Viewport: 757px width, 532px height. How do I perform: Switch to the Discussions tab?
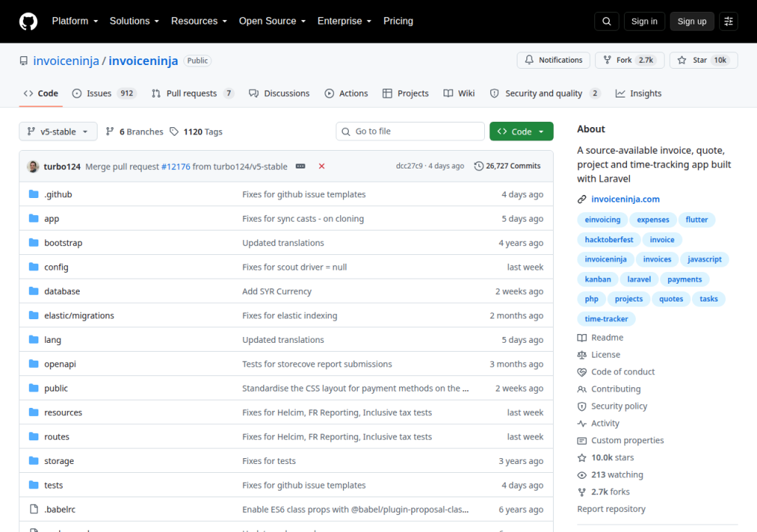coord(279,93)
